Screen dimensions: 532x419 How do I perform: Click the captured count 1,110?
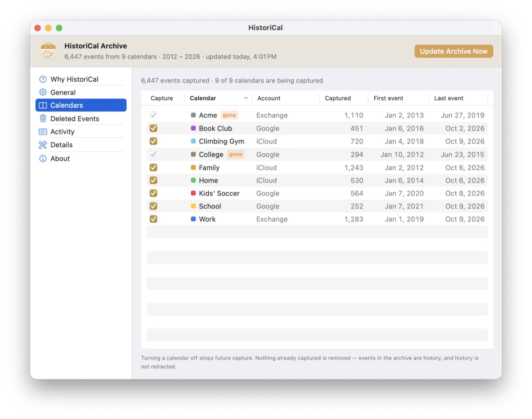pyautogui.click(x=354, y=115)
